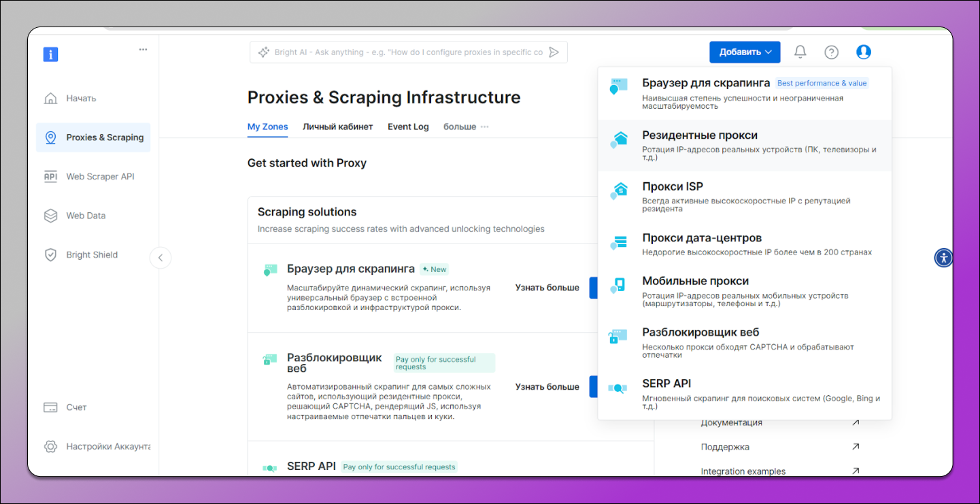Click the Get started with Proxy heading

coord(307,163)
